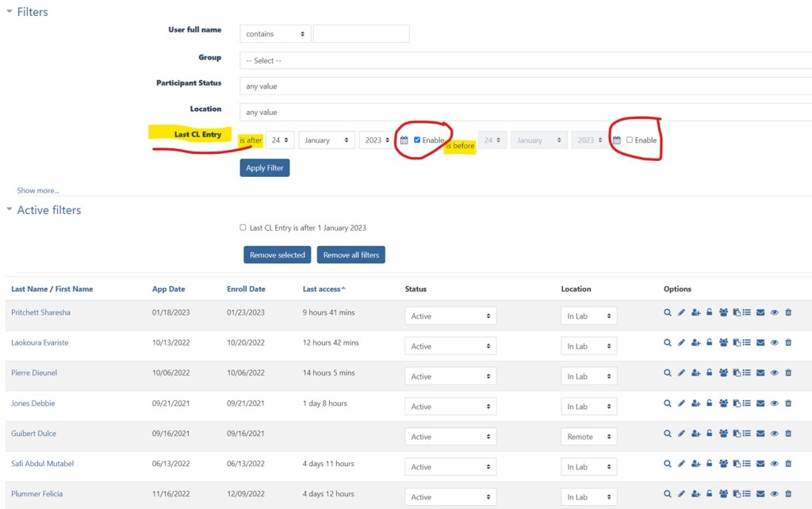The width and height of the screenshot is (812, 509).
Task: Click the eye icon for Pritchett Sharesha
Action: pyautogui.click(x=775, y=313)
